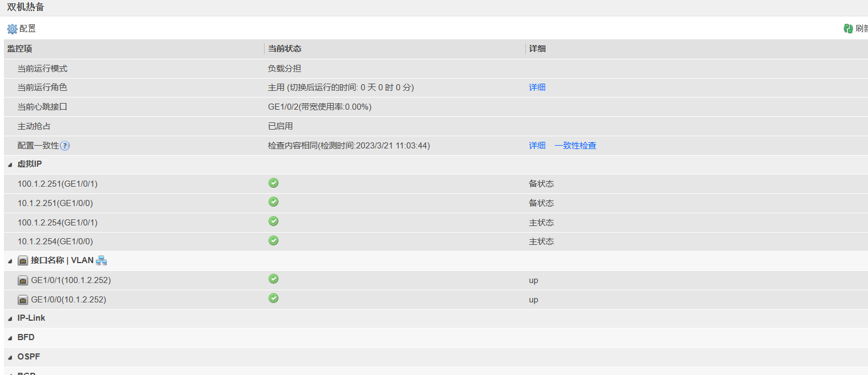Screen dimensions: 868x375
Task: Click 主状态 in the 100.1.2.254 row
Action: point(541,223)
